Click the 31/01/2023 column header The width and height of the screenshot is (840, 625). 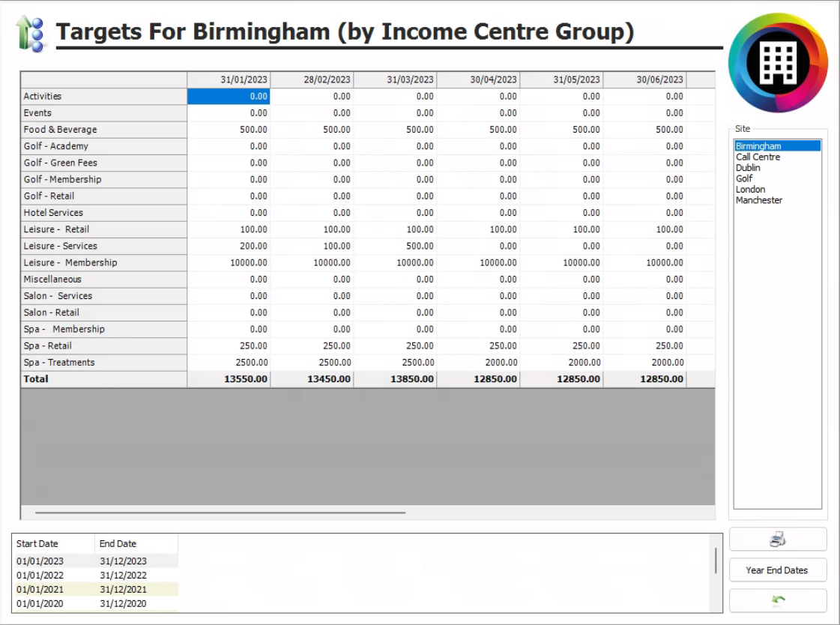(229, 79)
